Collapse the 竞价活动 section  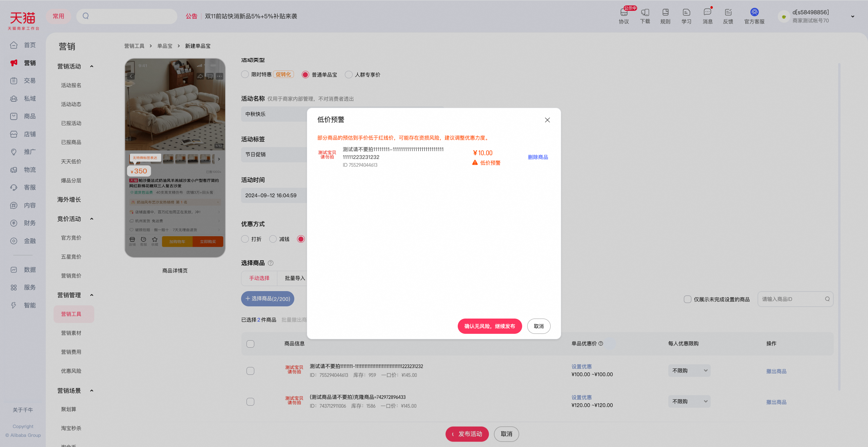pyautogui.click(x=92, y=219)
